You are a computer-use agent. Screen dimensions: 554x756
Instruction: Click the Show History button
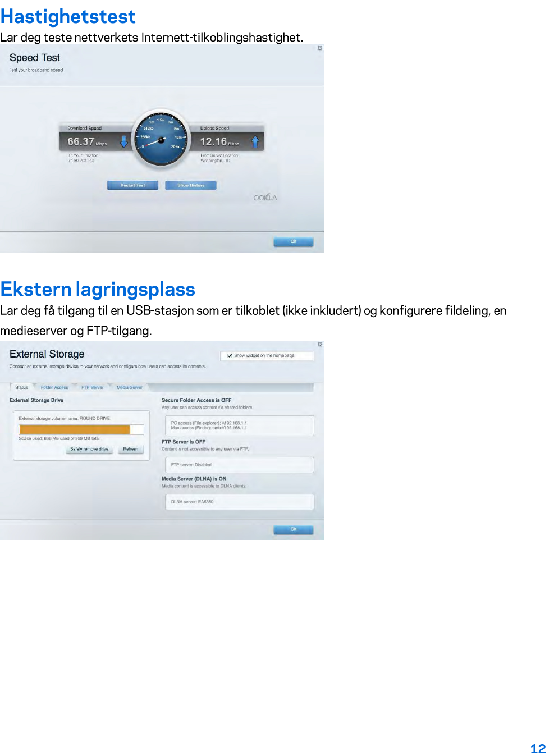coord(191,185)
